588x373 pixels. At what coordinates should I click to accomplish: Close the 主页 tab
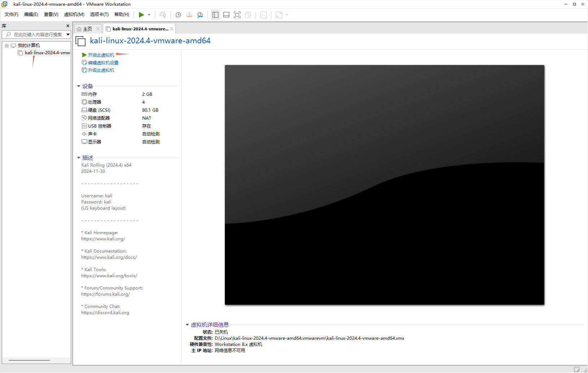[98, 29]
